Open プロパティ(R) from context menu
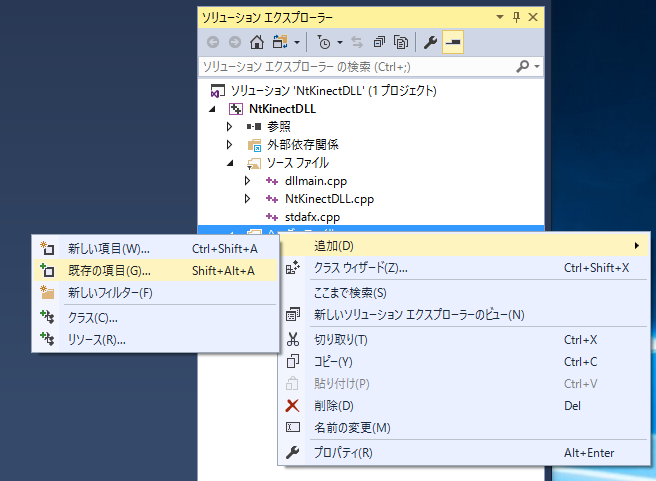The image size is (656, 481). point(343,453)
